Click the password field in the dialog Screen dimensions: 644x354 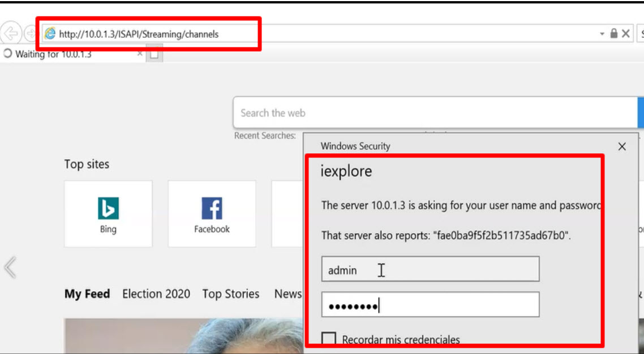(x=430, y=305)
